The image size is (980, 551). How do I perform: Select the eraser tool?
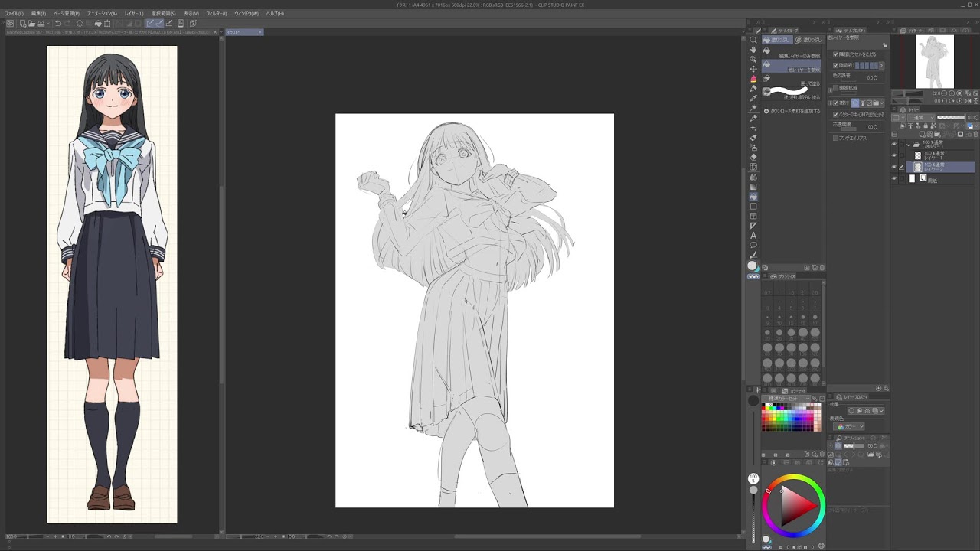click(x=753, y=157)
